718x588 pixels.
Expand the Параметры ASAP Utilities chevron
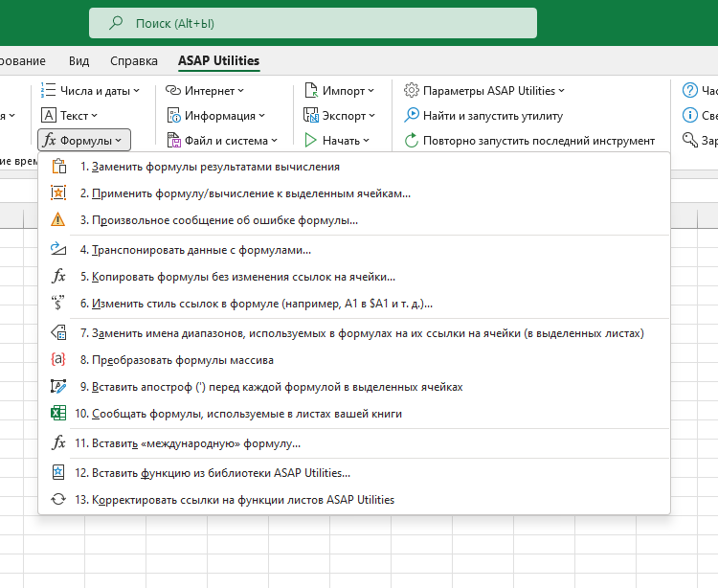pos(561,91)
